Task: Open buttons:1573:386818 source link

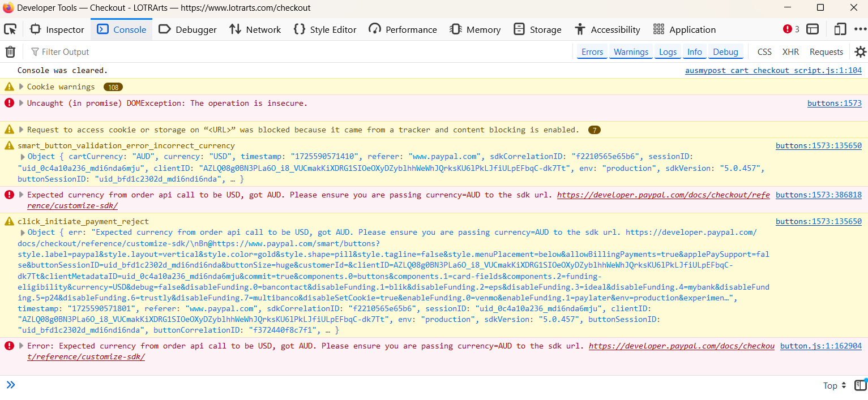Action: coord(819,195)
